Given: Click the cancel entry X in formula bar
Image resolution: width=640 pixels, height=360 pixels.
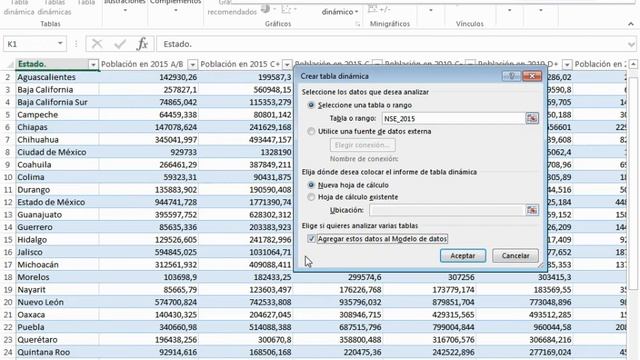Looking at the screenshot, I should [97, 44].
